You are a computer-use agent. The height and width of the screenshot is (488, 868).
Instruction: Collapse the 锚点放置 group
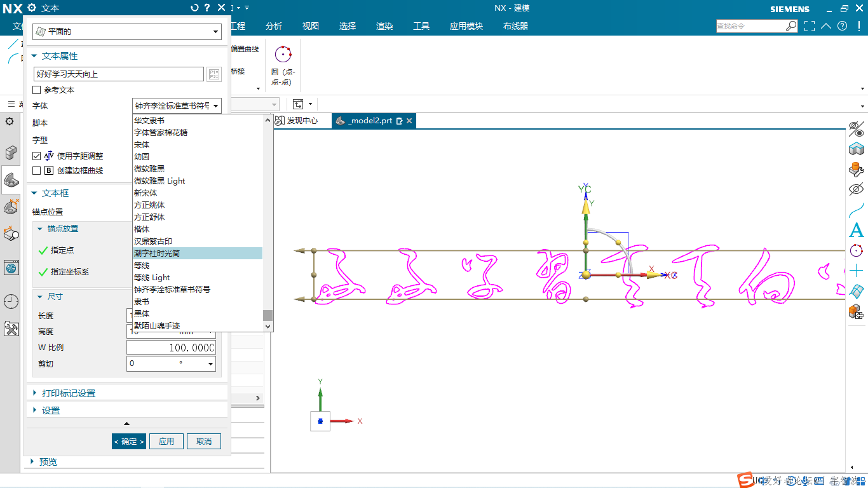(x=40, y=229)
